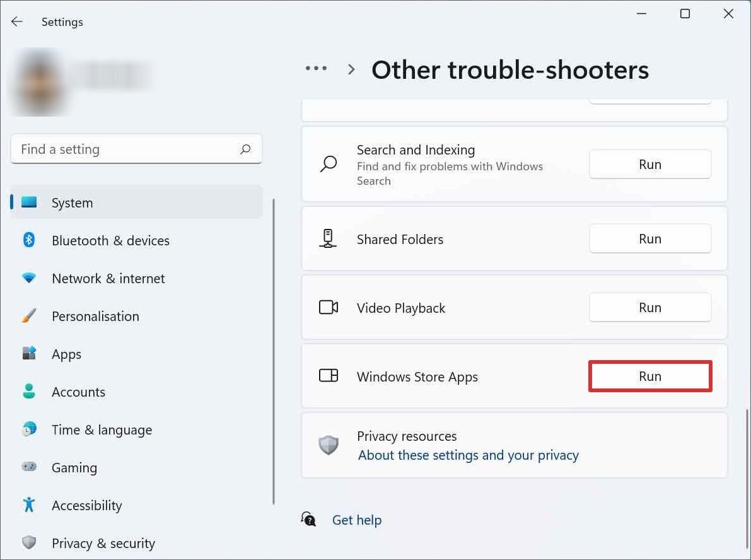Screen dimensions: 751x560
Task: Focus the Find a setting search box
Action: (x=136, y=149)
